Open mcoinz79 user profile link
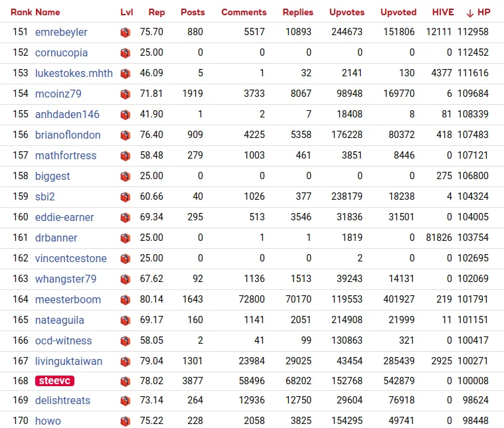The width and height of the screenshot is (504, 428). point(58,94)
